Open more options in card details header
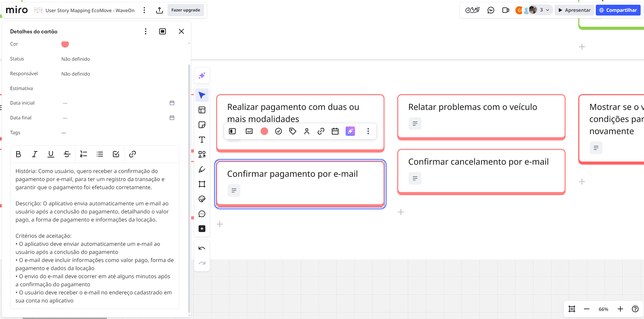Image resolution: width=644 pixels, height=319 pixels. (146, 31)
